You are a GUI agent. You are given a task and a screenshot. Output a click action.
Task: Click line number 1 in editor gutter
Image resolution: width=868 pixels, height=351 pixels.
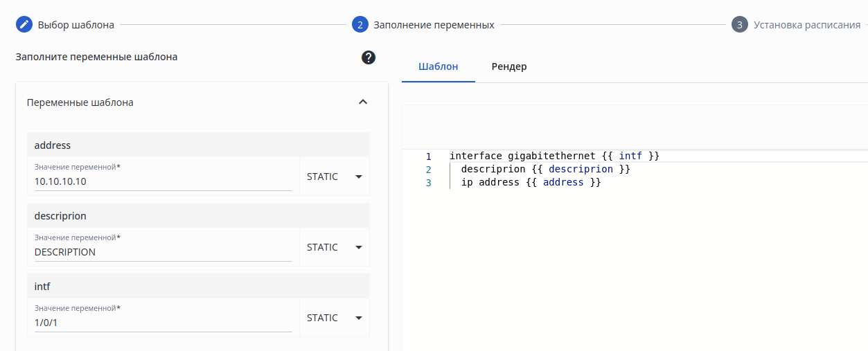(428, 156)
